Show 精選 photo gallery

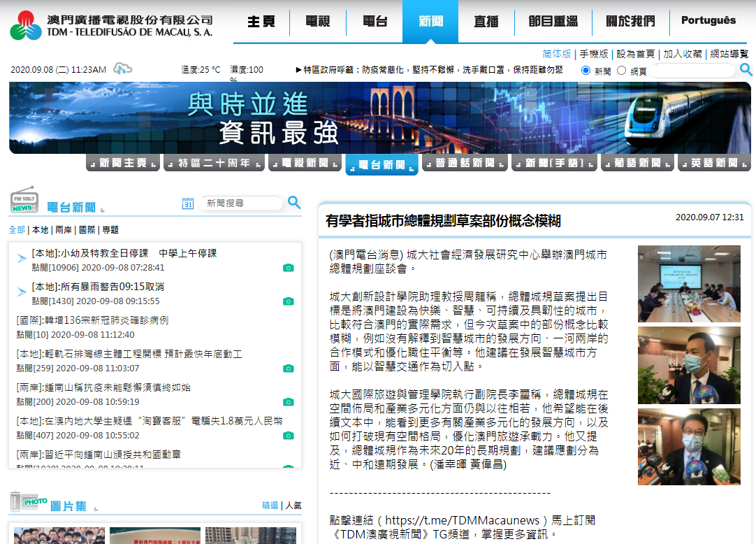coord(270,506)
